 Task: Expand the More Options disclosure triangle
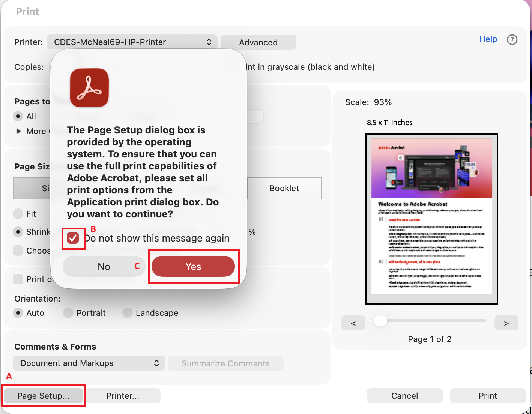pyautogui.click(x=18, y=131)
